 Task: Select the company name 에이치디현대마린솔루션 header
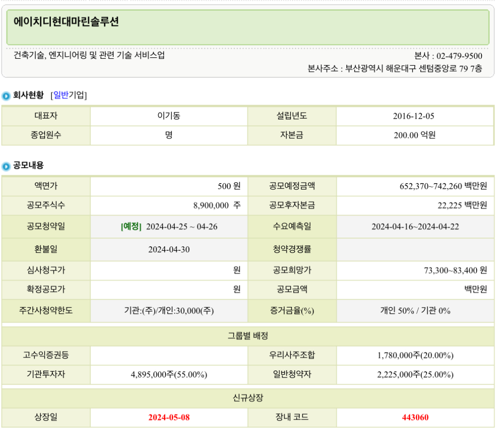click(66, 22)
